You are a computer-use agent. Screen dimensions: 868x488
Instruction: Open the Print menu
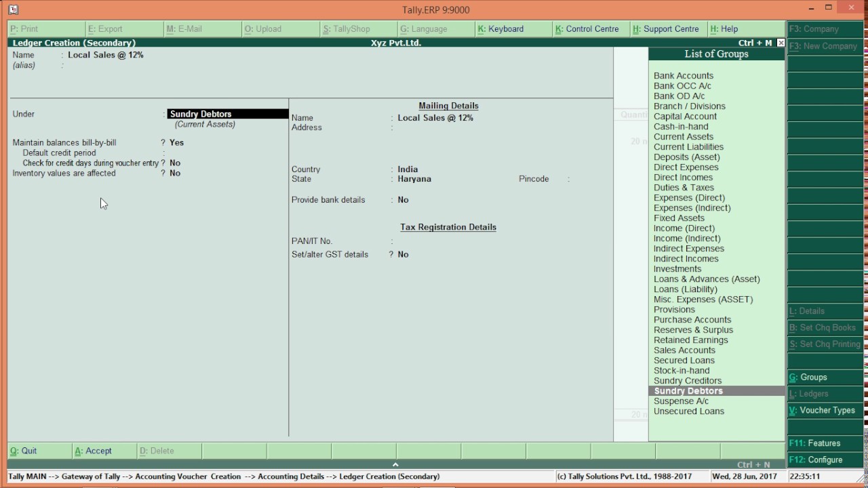(47, 29)
